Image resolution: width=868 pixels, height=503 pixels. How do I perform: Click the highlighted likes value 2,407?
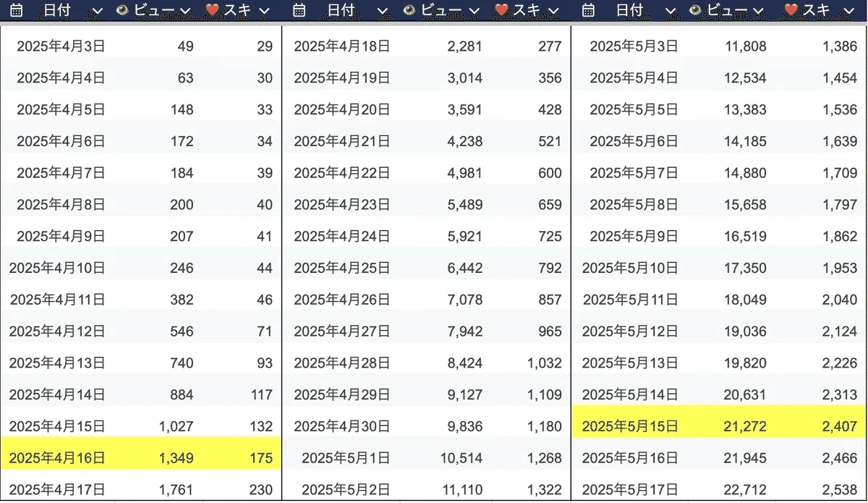[840, 426]
